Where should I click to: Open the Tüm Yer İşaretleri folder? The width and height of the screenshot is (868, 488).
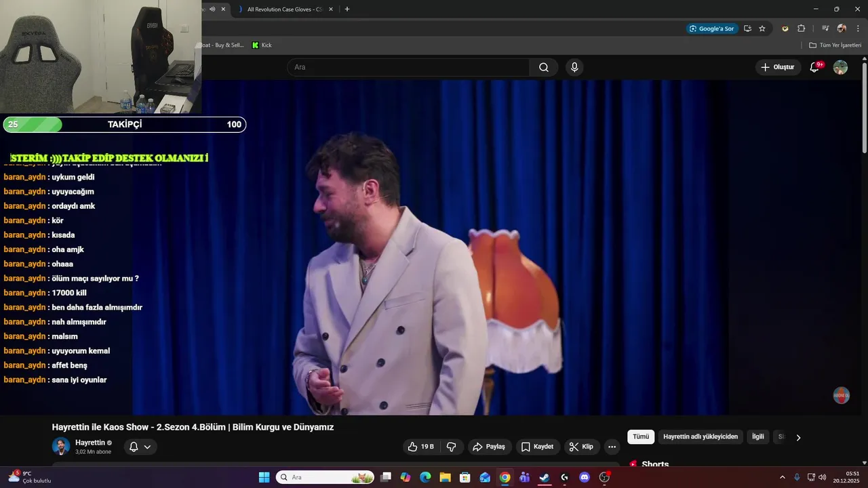[x=835, y=45]
